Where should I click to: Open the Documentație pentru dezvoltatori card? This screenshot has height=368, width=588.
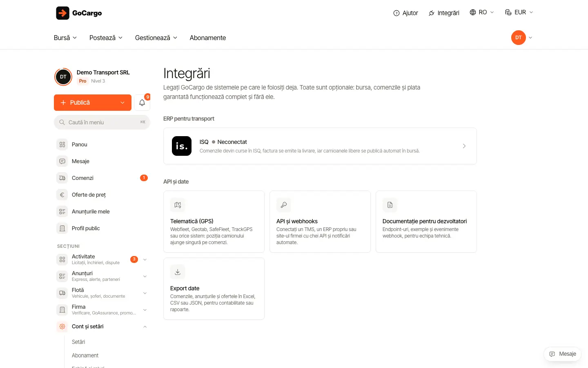point(426,222)
